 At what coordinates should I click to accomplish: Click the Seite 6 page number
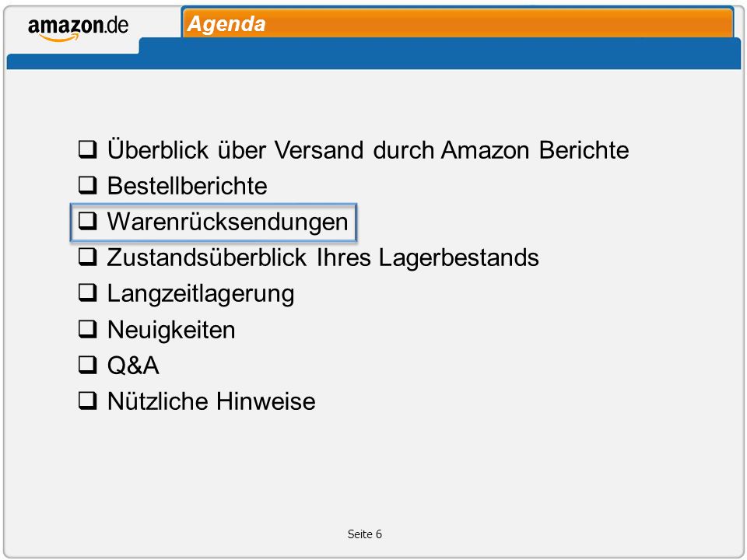[365, 534]
